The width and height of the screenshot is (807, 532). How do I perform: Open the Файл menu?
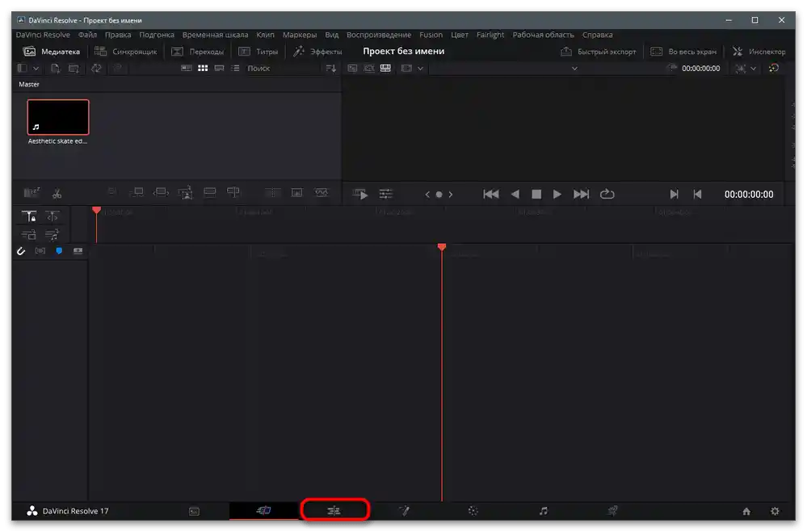click(87, 35)
